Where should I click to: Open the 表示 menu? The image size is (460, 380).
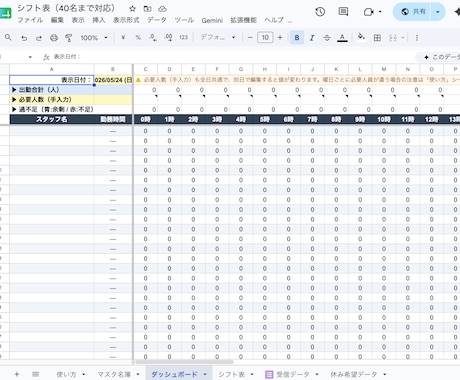coord(78,20)
